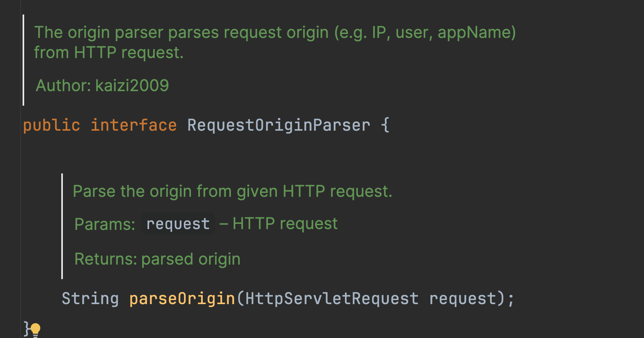Click the "Returns: parsed origin" doc line

point(157,259)
